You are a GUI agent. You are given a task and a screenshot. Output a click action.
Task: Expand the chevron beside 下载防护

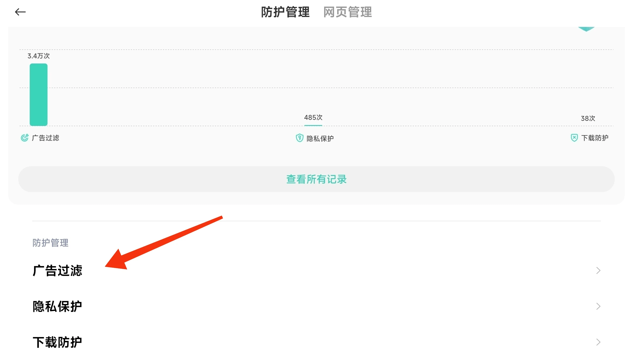click(x=598, y=342)
